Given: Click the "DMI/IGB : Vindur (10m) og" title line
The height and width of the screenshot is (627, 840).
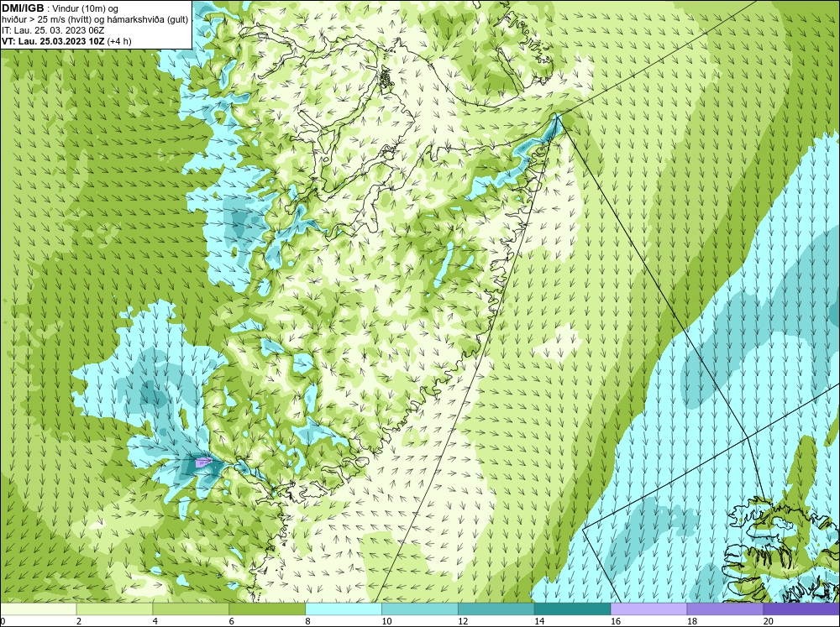Looking at the screenshot, I should (60, 8).
